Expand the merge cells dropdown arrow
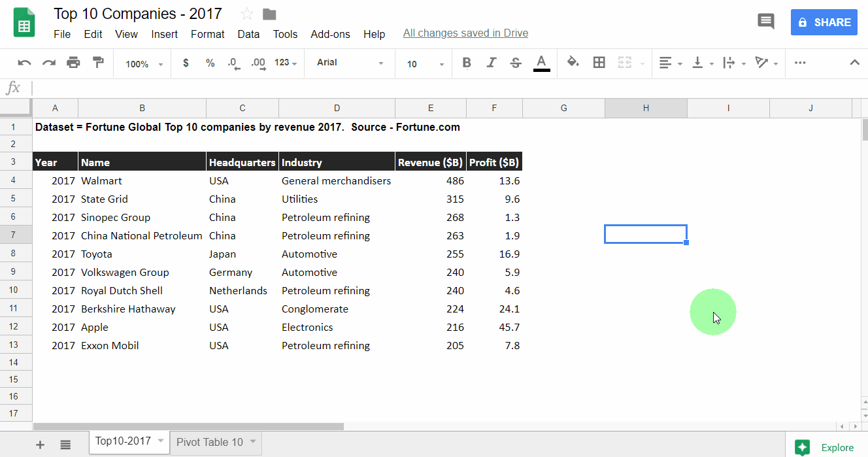This screenshot has width=868, height=457. pyautogui.click(x=643, y=63)
